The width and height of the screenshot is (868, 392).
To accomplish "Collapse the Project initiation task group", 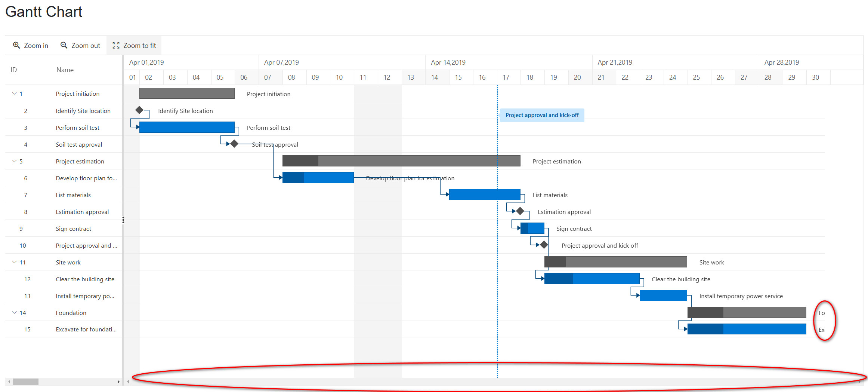I will (14, 94).
